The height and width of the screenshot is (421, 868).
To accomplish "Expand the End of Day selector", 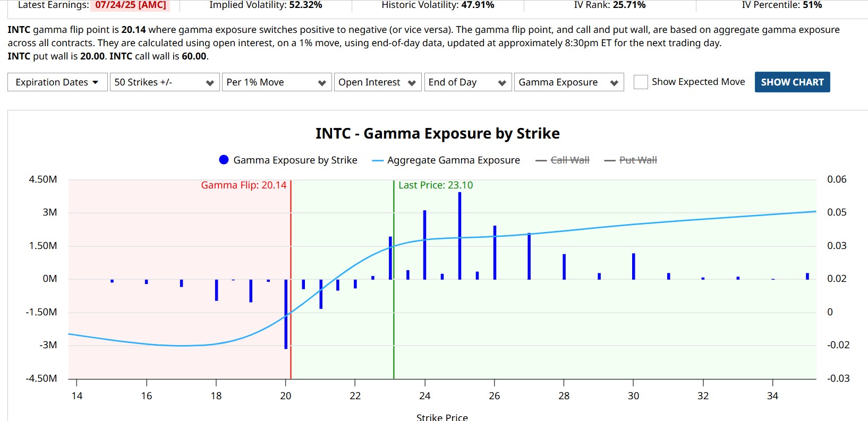I will pos(468,82).
